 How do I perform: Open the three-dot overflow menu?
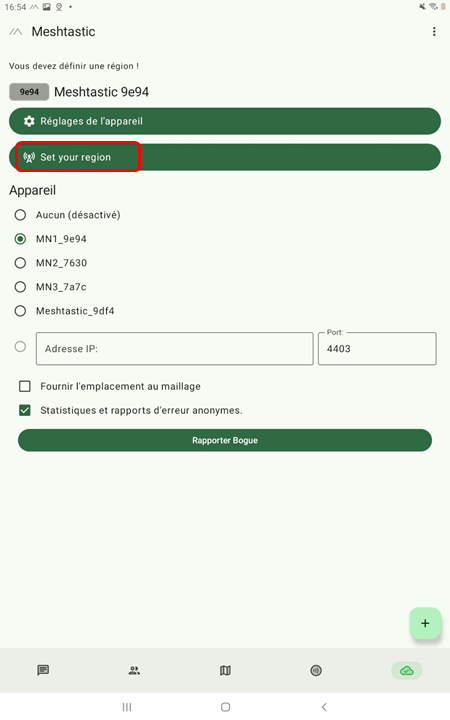pyautogui.click(x=434, y=31)
